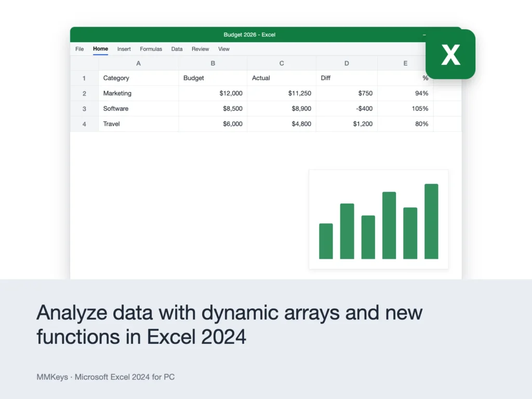This screenshot has width=532, height=399.
Task: Click the Actual header cell
Action: coord(282,78)
